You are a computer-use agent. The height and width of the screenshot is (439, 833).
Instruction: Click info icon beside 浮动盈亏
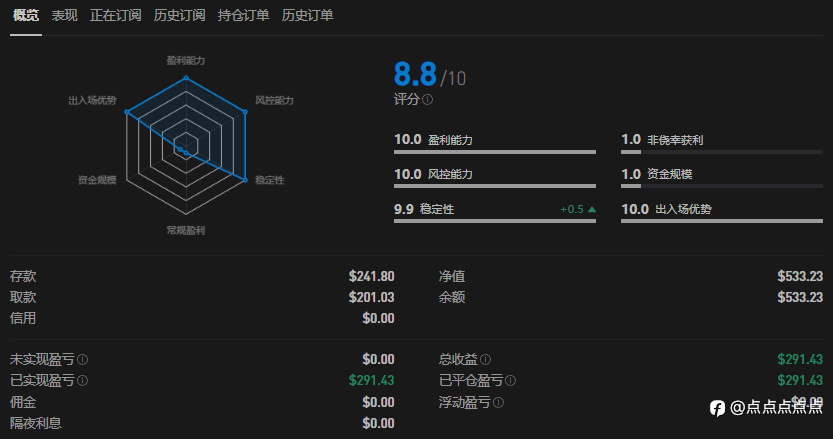pyautogui.click(x=498, y=403)
